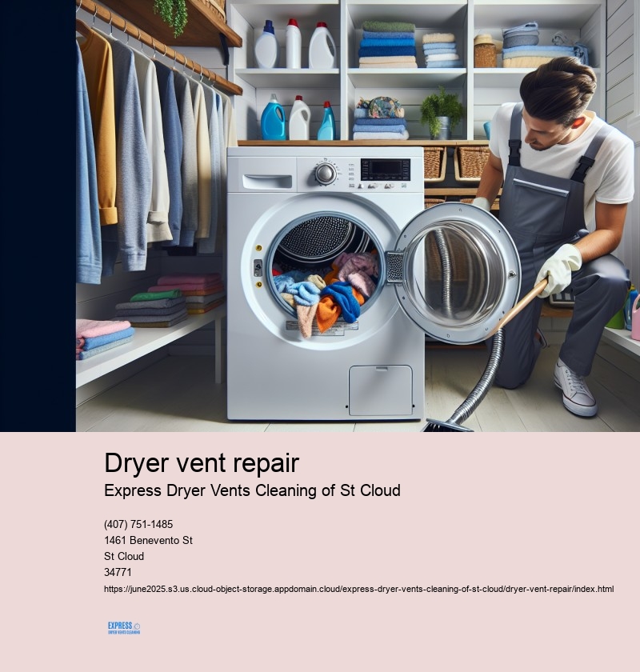Select the address line "1461 Benevento St"
The height and width of the screenshot is (672, 640).
point(148,540)
